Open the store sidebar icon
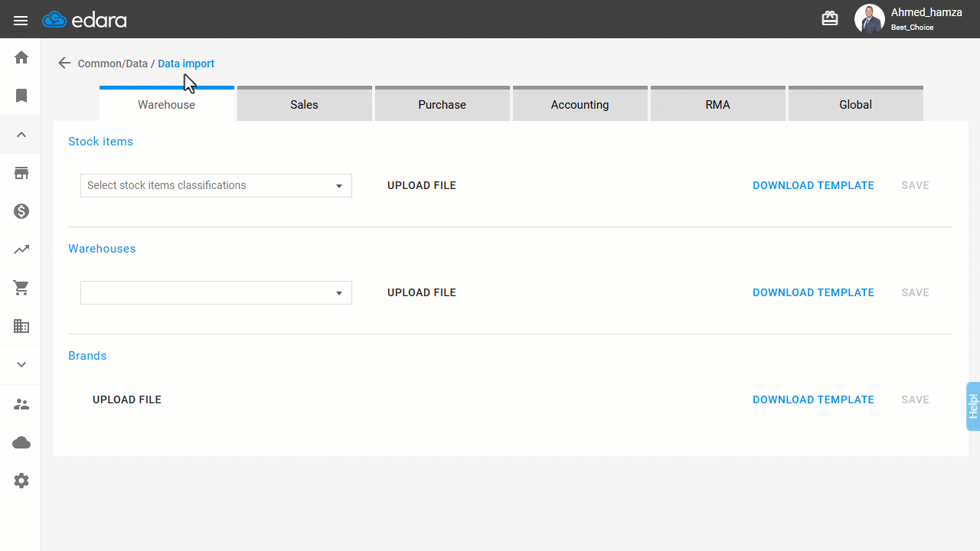The image size is (980, 551). (21, 173)
